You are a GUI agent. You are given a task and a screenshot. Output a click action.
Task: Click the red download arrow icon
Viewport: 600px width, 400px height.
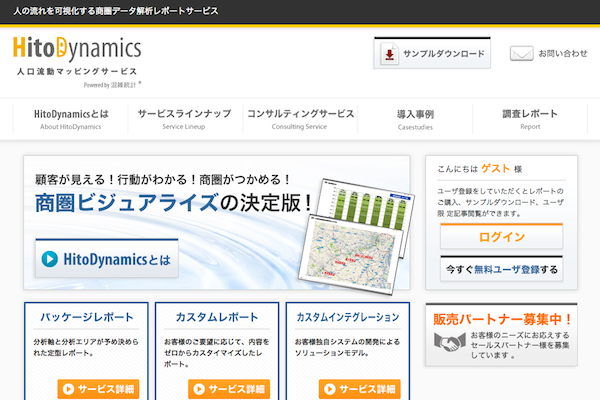coord(390,54)
